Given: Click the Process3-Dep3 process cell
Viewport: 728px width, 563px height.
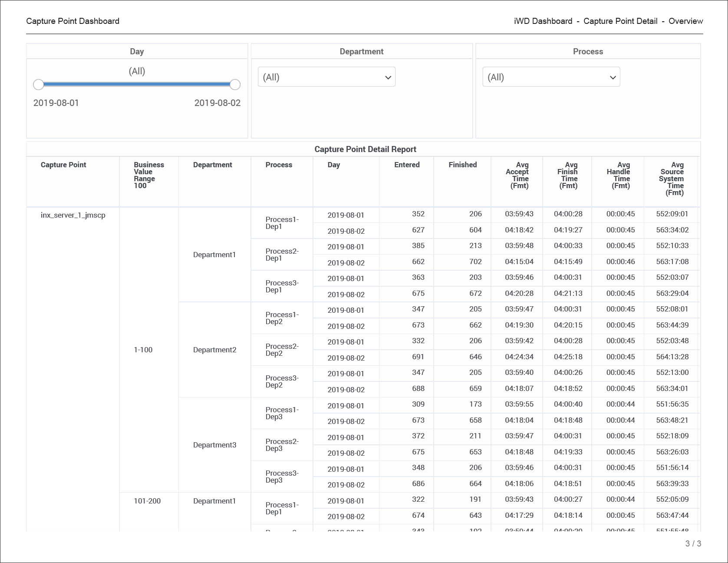Looking at the screenshot, I should tap(282, 477).
